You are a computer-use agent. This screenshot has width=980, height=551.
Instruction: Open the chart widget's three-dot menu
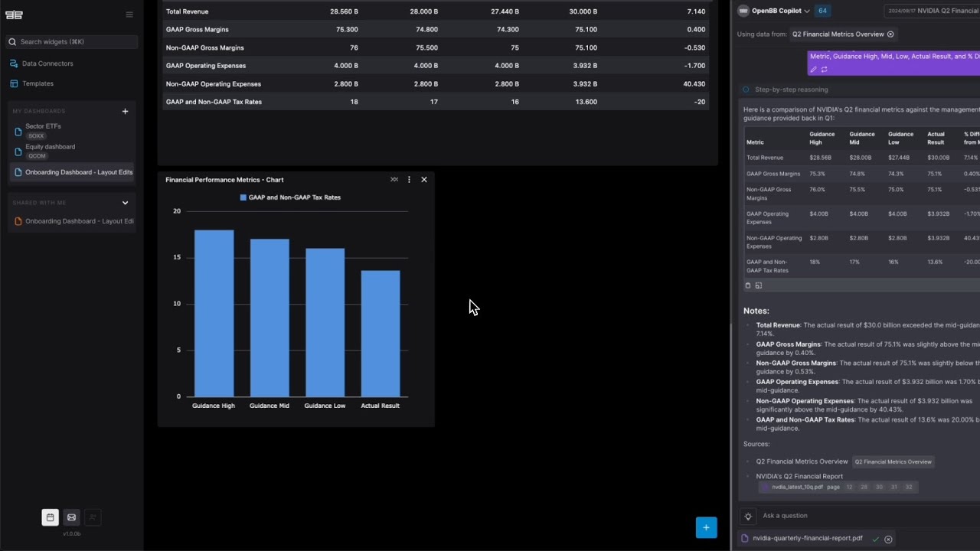click(409, 180)
